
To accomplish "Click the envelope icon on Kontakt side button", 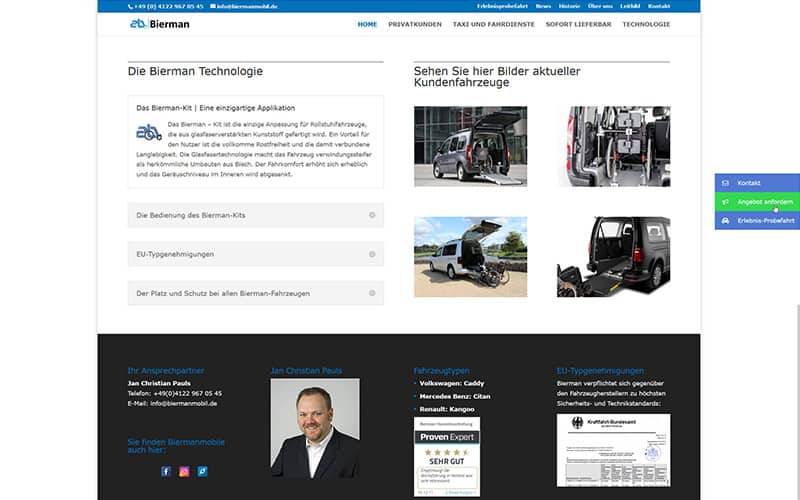I will pos(726,183).
